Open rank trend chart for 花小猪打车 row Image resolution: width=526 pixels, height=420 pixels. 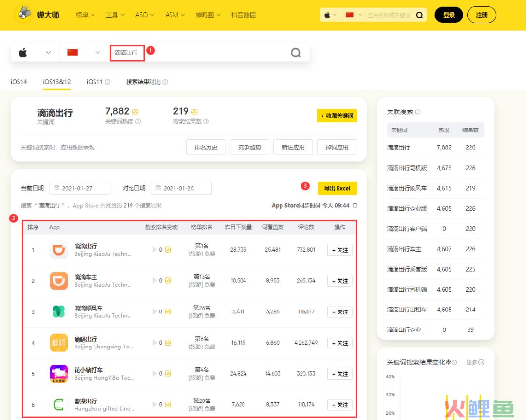point(168,373)
